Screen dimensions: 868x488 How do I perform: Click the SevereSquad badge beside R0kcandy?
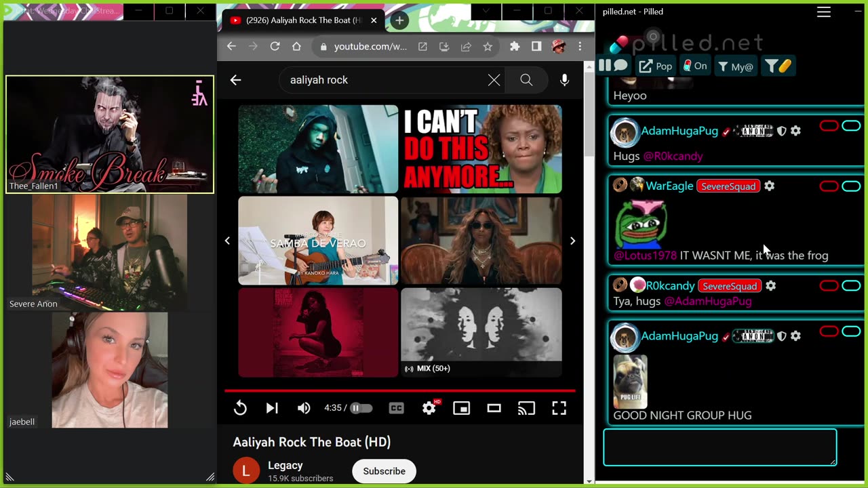click(730, 286)
